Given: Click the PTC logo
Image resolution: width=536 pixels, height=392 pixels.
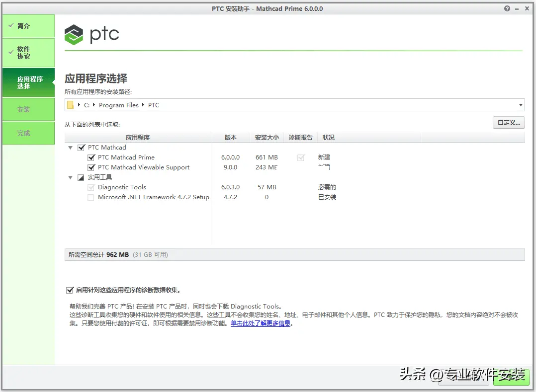Looking at the screenshot, I should (x=91, y=34).
